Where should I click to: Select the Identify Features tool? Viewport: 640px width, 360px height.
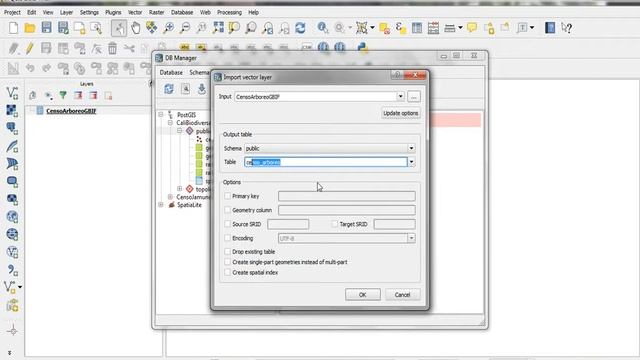coord(322,28)
